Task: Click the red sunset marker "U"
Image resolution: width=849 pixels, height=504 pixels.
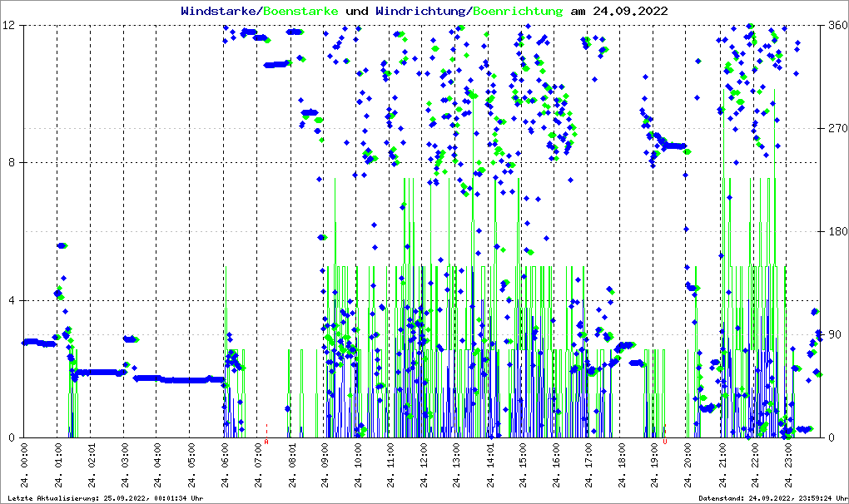Action: 665,442
